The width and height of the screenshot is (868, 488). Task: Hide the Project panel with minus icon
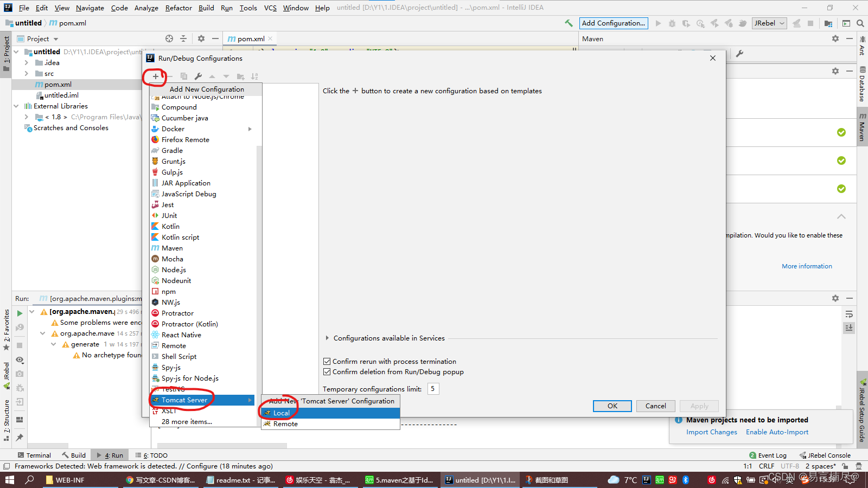(x=215, y=38)
